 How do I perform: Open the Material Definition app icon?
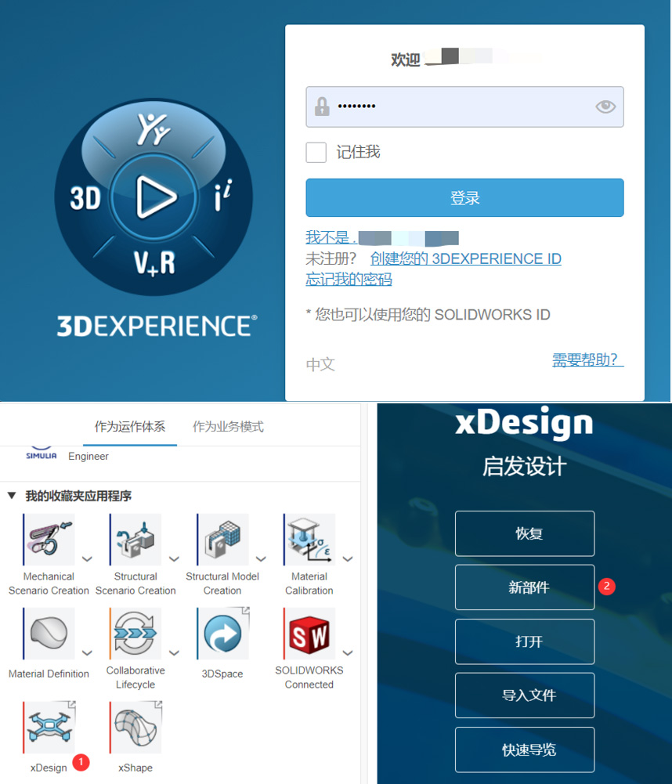tap(49, 633)
